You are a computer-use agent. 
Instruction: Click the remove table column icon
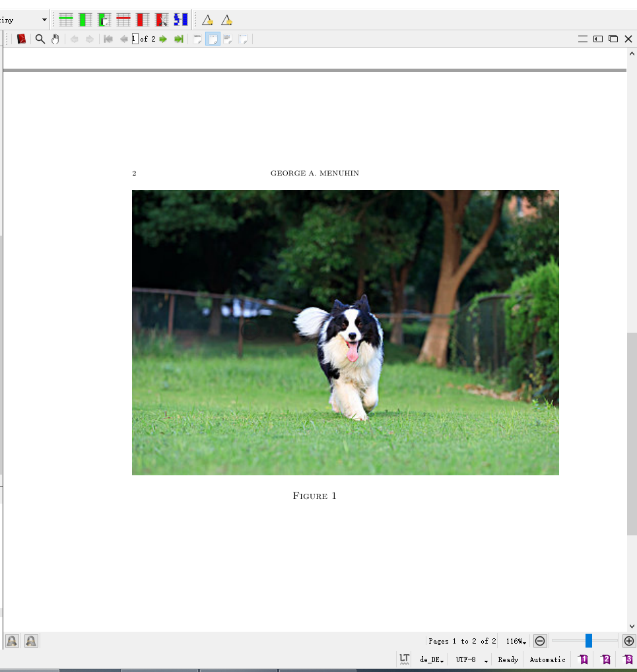click(x=143, y=20)
